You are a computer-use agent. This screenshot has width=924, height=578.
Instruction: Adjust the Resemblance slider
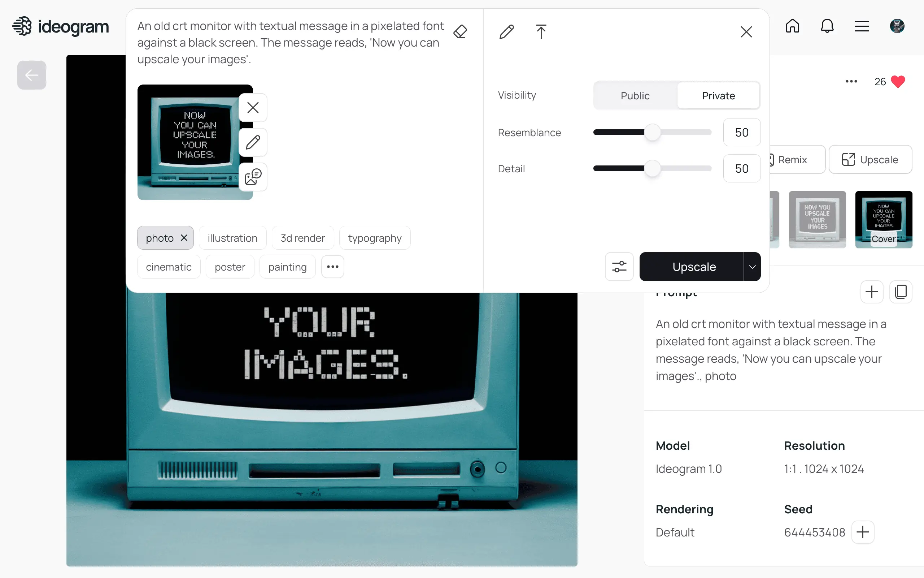point(653,132)
